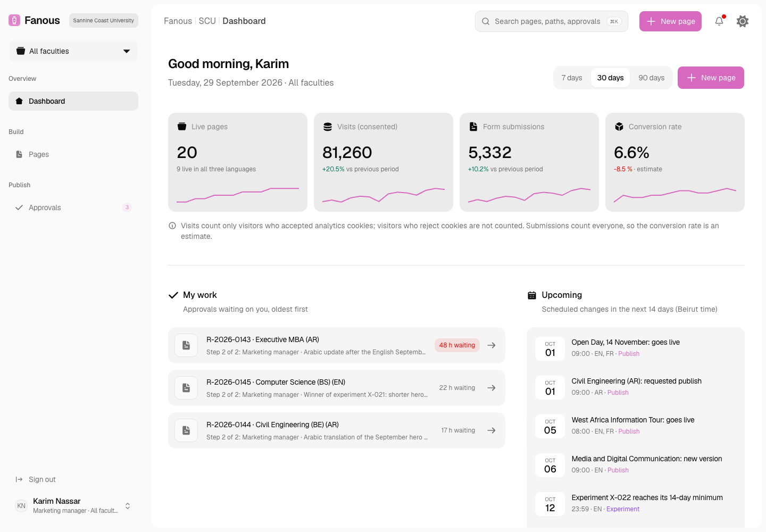Click the document icon for R-2026-0145
The height and width of the screenshot is (532, 766).
[x=186, y=388]
